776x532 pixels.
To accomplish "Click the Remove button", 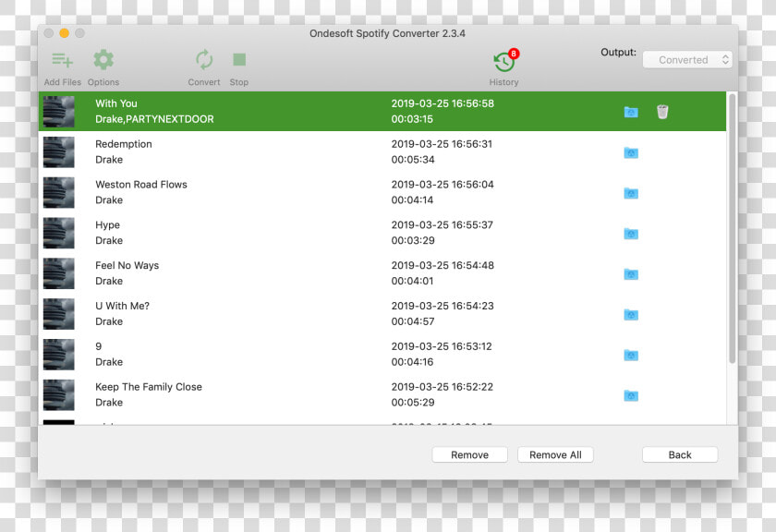I will 469,454.
